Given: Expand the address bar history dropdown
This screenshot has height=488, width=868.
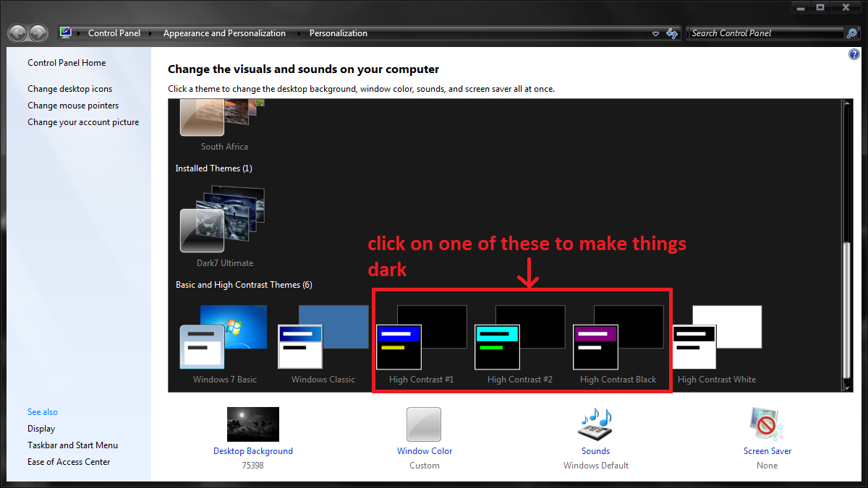Looking at the screenshot, I should pos(655,33).
